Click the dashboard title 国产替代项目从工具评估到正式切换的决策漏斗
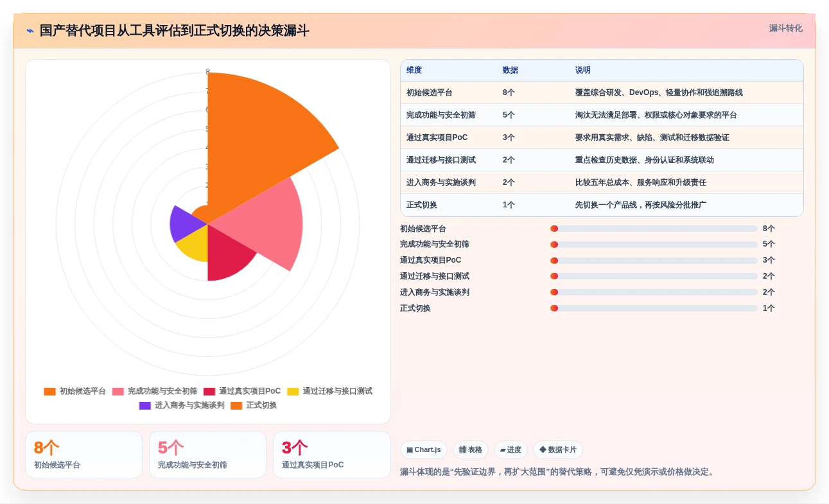 pos(175,30)
